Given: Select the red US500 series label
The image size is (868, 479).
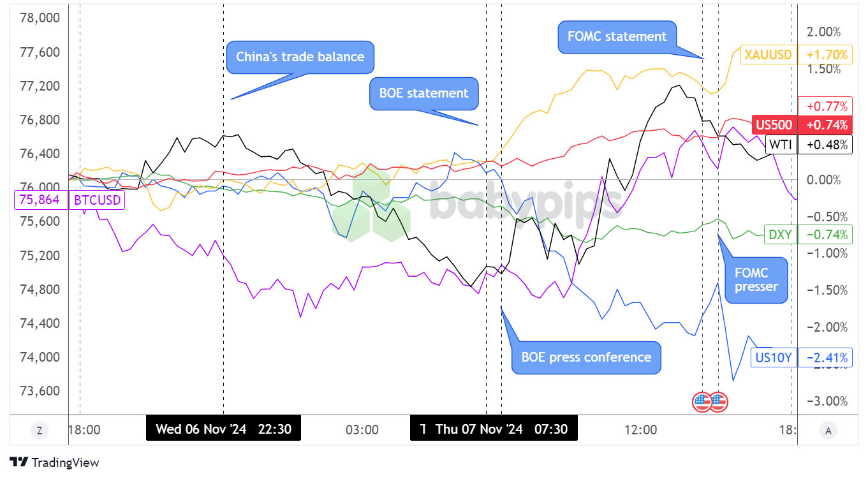Looking at the screenshot, I should pos(774,124).
